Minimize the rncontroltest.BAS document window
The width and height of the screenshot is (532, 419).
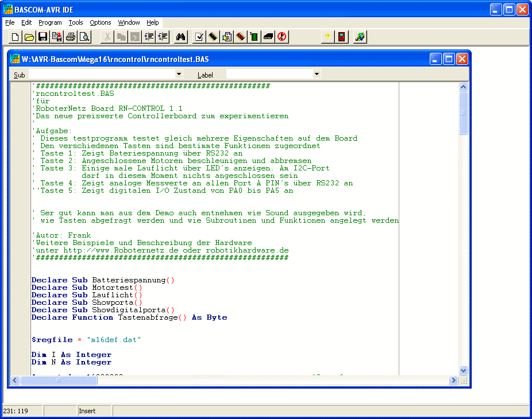pyautogui.click(x=435, y=59)
